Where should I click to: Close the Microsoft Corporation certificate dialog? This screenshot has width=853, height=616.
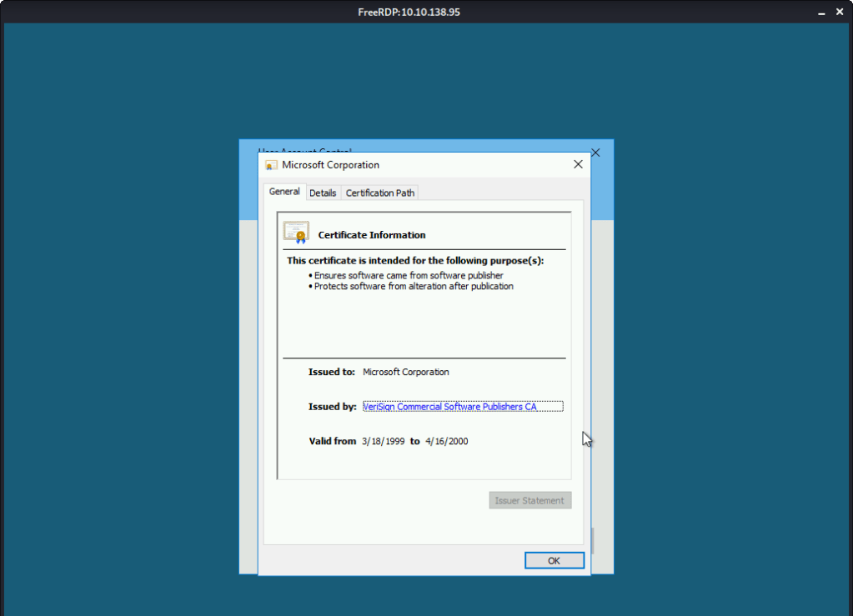(578, 164)
